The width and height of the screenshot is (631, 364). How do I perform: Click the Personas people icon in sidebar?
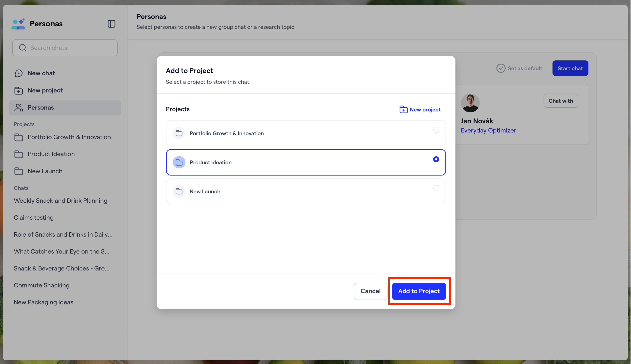pyautogui.click(x=19, y=107)
